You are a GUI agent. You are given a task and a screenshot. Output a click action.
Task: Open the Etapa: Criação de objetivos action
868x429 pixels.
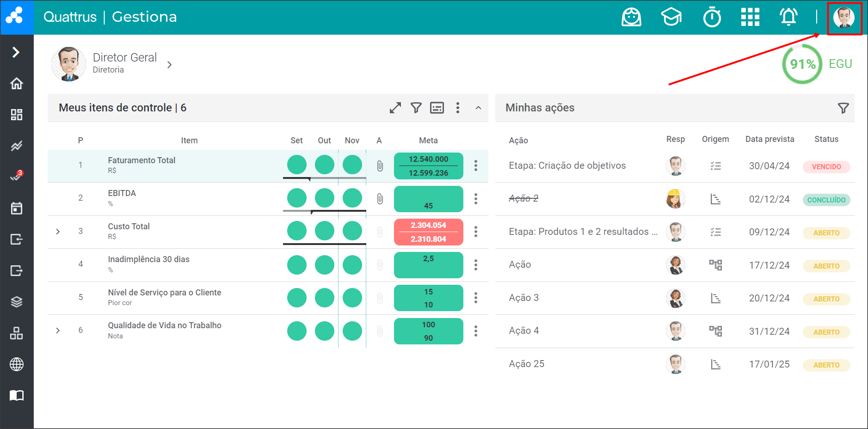click(567, 165)
